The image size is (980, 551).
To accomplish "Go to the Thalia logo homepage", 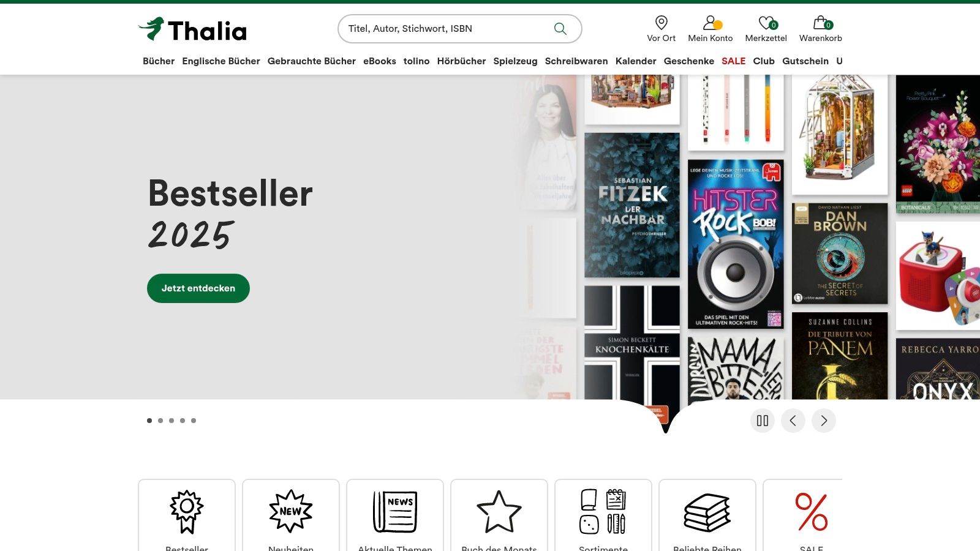I will [x=192, y=29].
